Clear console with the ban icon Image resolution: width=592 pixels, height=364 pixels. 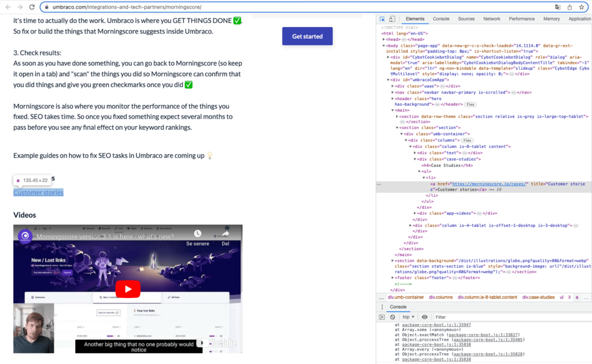393,317
